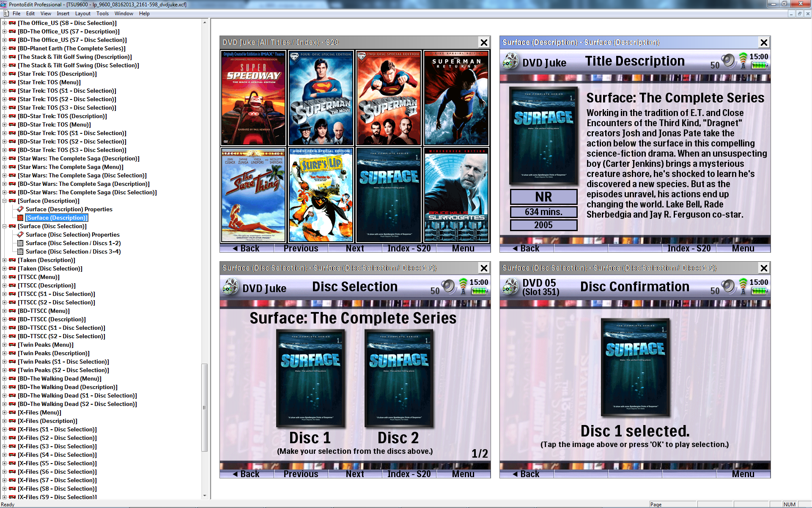Expand [BD-Planet Earth (The Complete Series)] node
Screen dimensions: 812x508
pyautogui.click(x=4, y=48)
